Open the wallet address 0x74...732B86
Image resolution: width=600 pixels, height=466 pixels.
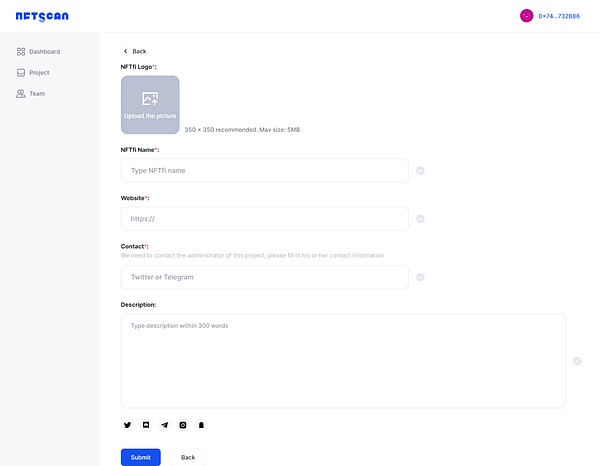click(559, 16)
